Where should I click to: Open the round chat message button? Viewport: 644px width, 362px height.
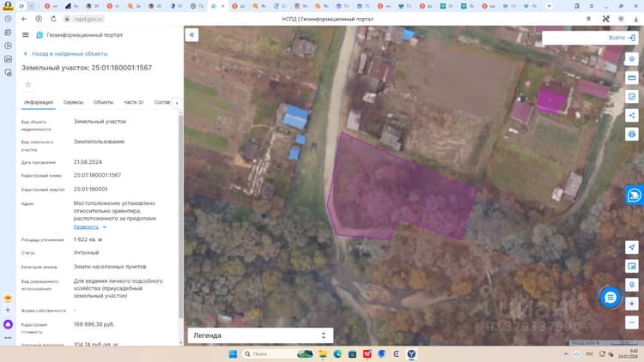[610, 297]
